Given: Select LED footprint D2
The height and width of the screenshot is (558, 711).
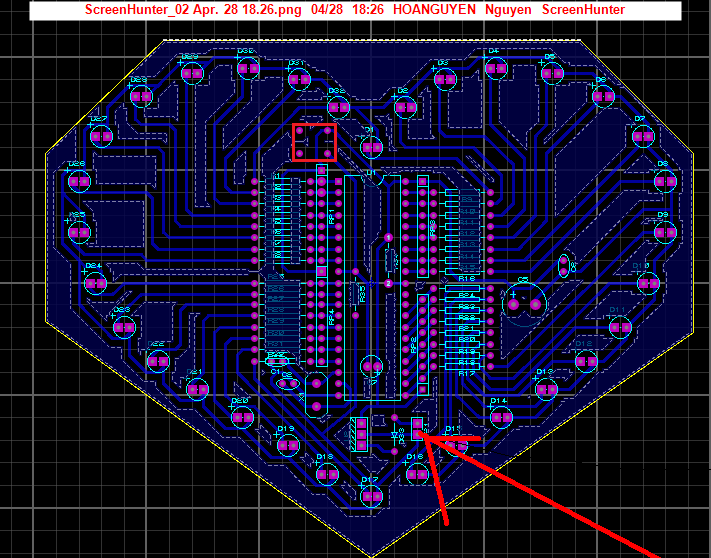Looking at the screenshot, I should pos(406,108).
